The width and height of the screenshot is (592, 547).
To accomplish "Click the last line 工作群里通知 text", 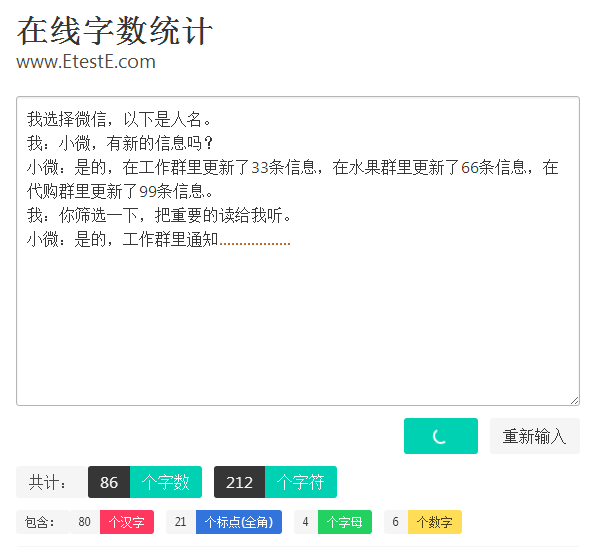I will click(x=170, y=239).
